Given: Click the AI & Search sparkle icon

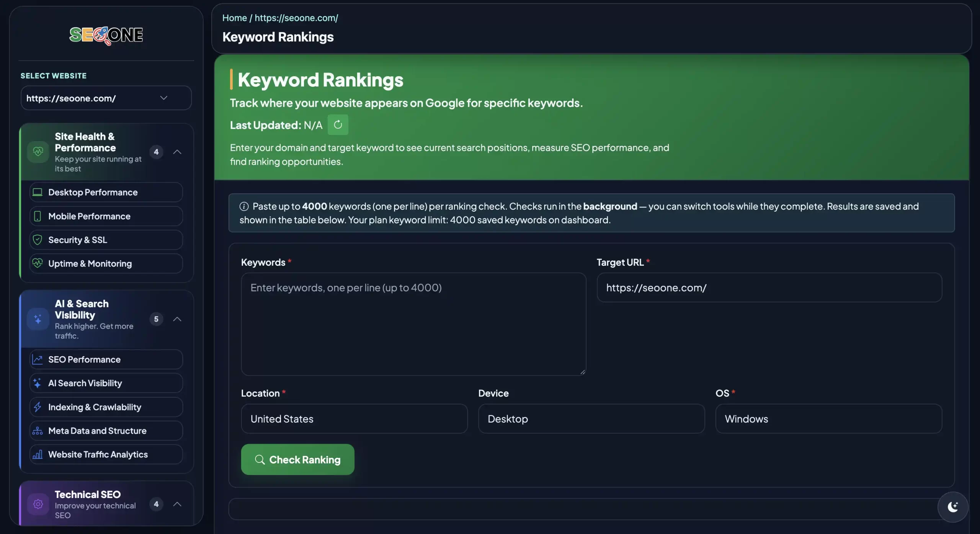Looking at the screenshot, I should (x=38, y=319).
